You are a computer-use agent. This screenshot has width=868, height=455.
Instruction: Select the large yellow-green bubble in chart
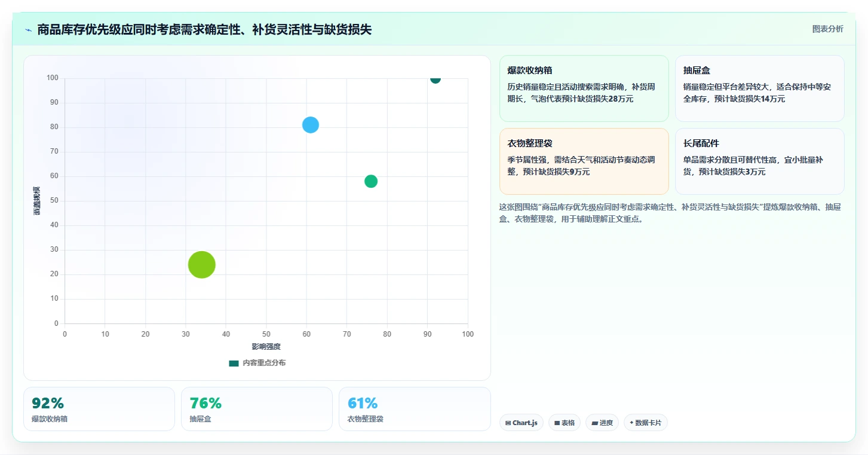pos(202,264)
